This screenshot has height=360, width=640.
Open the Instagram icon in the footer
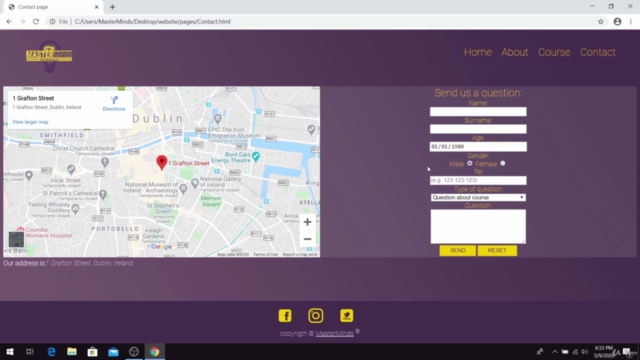click(316, 316)
